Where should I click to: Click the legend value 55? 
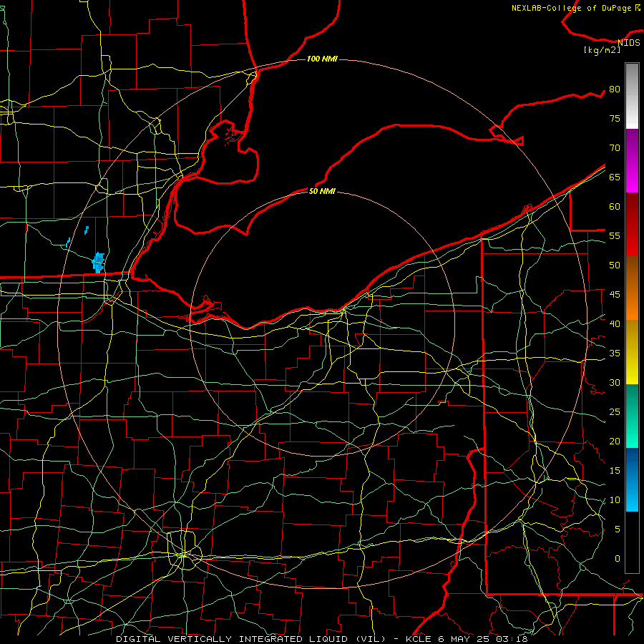coord(615,236)
